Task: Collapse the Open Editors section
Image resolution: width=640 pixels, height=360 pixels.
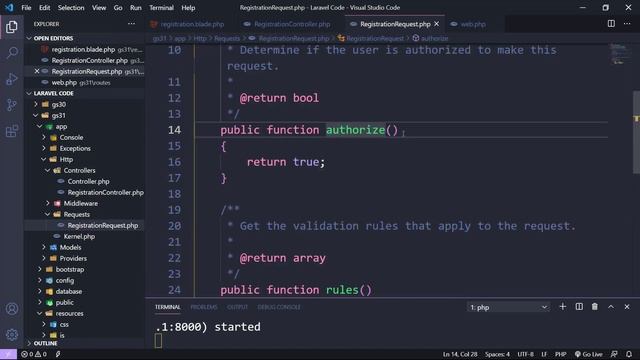Action: (53, 38)
